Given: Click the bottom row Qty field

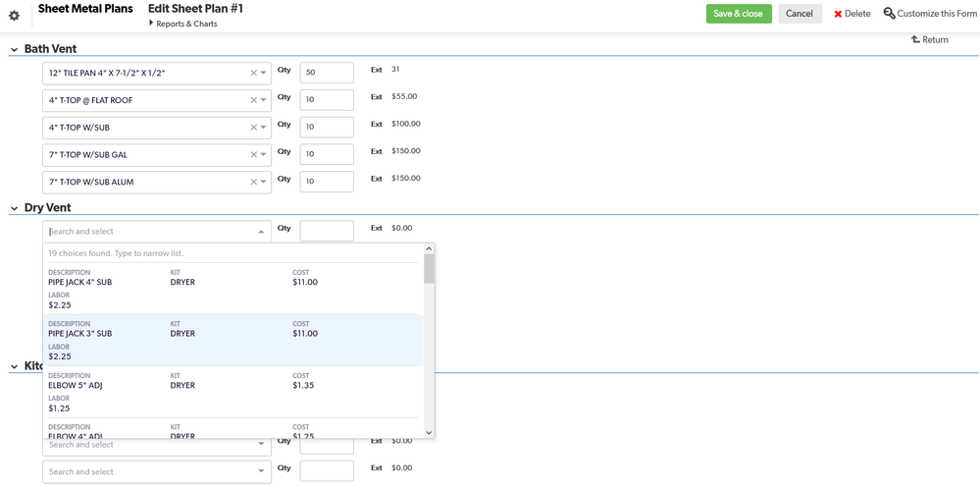Looking at the screenshot, I should pos(327,471).
